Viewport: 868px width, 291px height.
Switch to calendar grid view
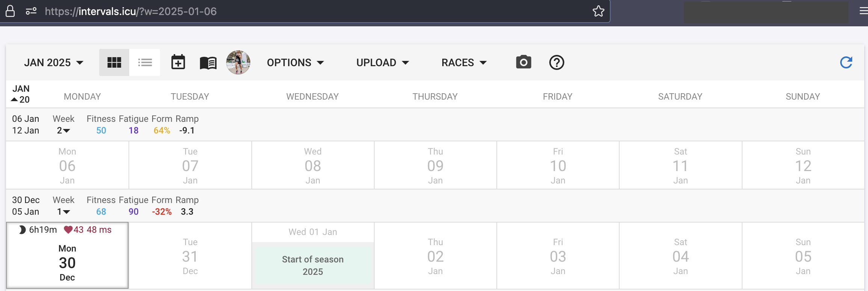click(x=114, y=62)
